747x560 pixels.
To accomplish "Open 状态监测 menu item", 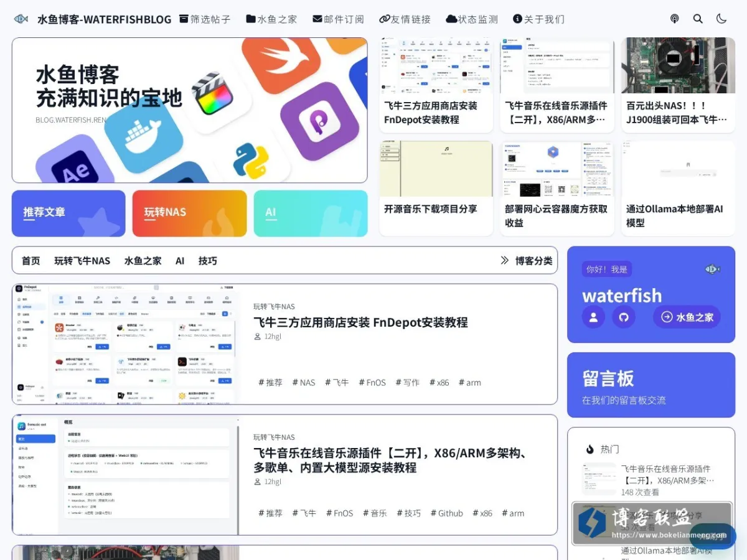I will pos(472,19).
